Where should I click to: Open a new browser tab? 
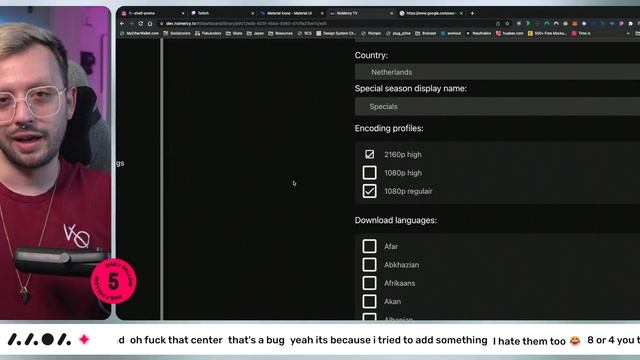[x=472, y=13]
